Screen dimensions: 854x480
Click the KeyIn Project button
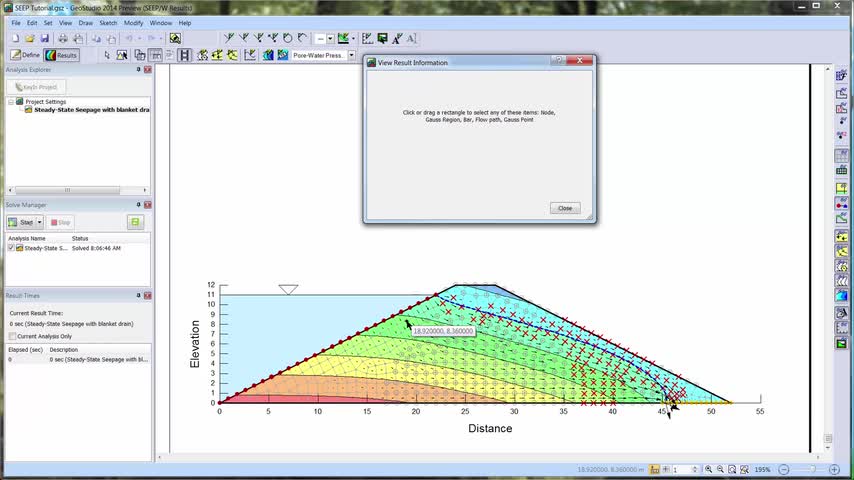click(x=36, y=87)
